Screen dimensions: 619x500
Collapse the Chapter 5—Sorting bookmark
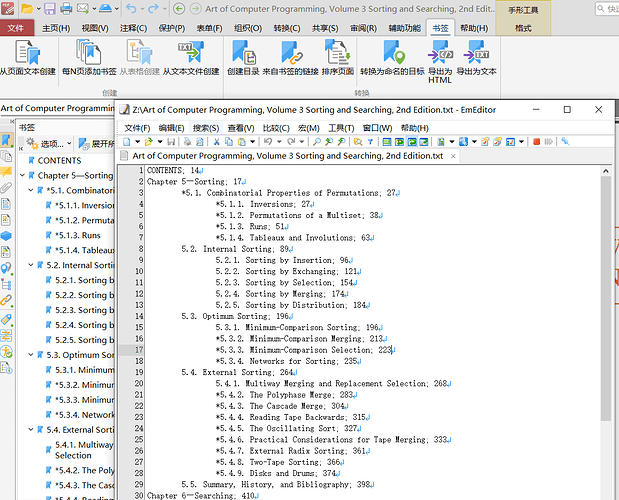pos(23,175)
